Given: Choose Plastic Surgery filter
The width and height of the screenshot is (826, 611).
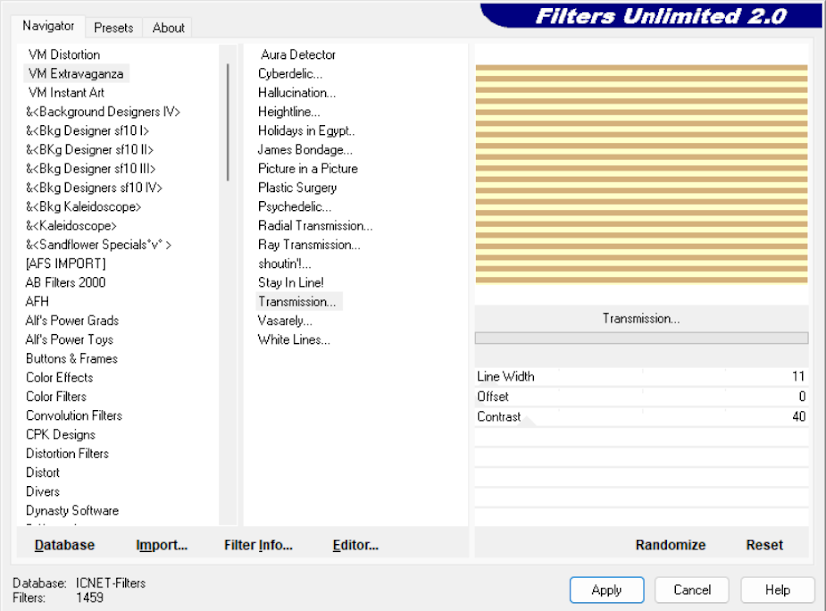Looking at the screenshot, I should pos(297,188).
